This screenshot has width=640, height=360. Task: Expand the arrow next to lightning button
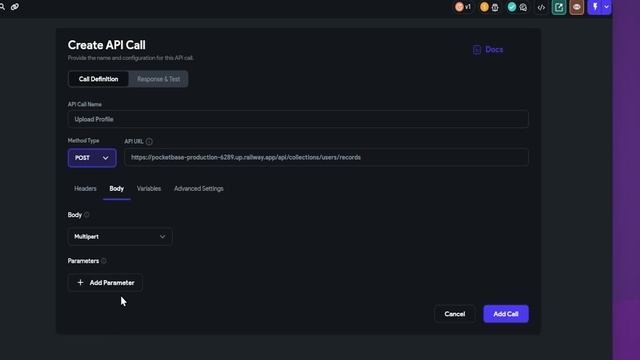point(607,7)
